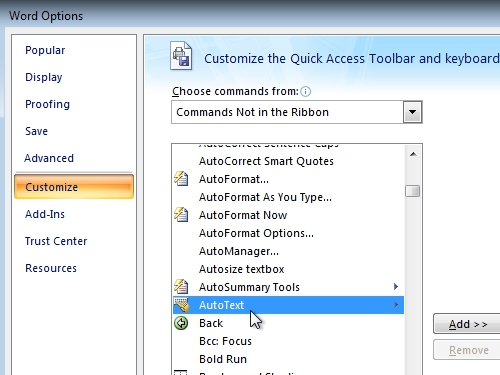Click the AutoSummary Tools icon
The height and width of the screenshot is (375, 500).
181,287
